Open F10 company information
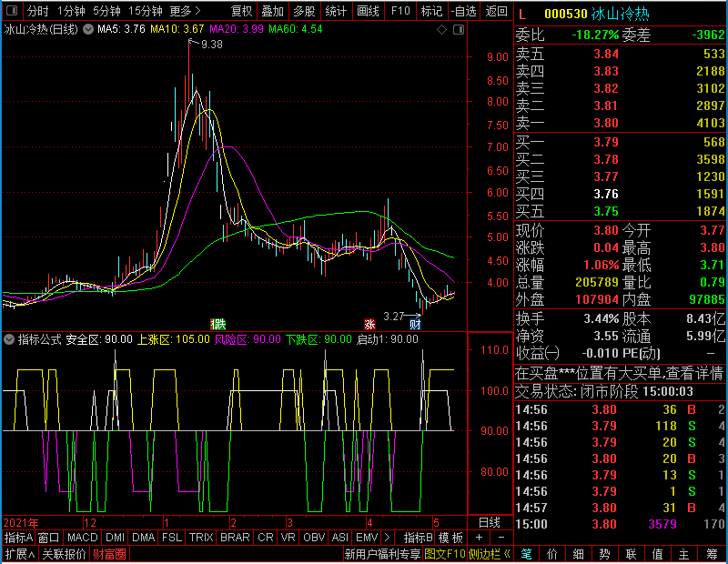Viewport: 728px width, 564px height. coord(400,11)
